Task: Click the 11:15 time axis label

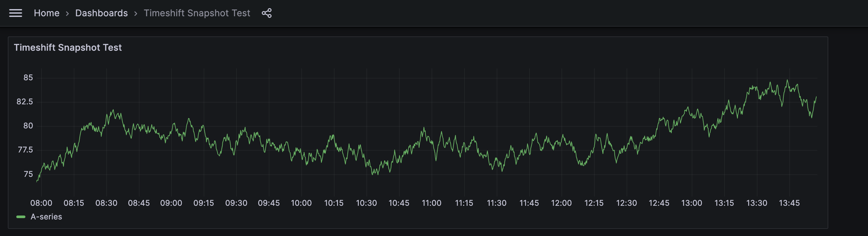Action: coord(464,203)
